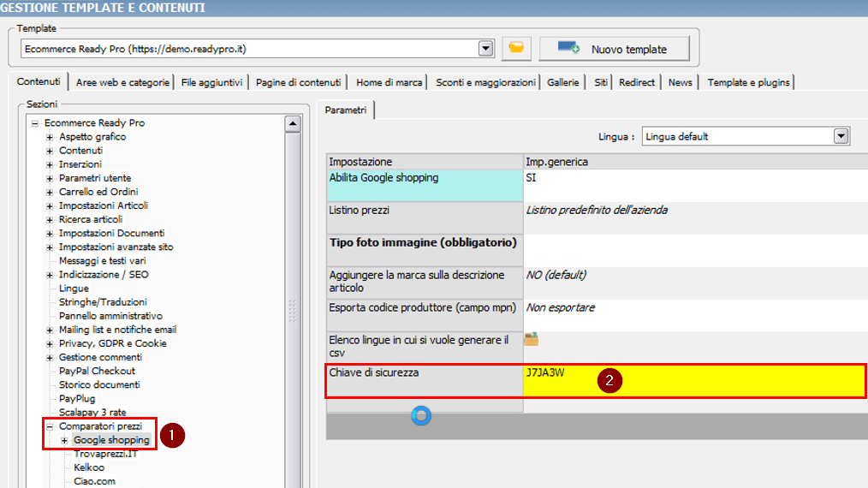This screenshot has width=868, height=488.
Task: Expand Impostazioni avanzate sito node
Action: click(x=50, y=247)
